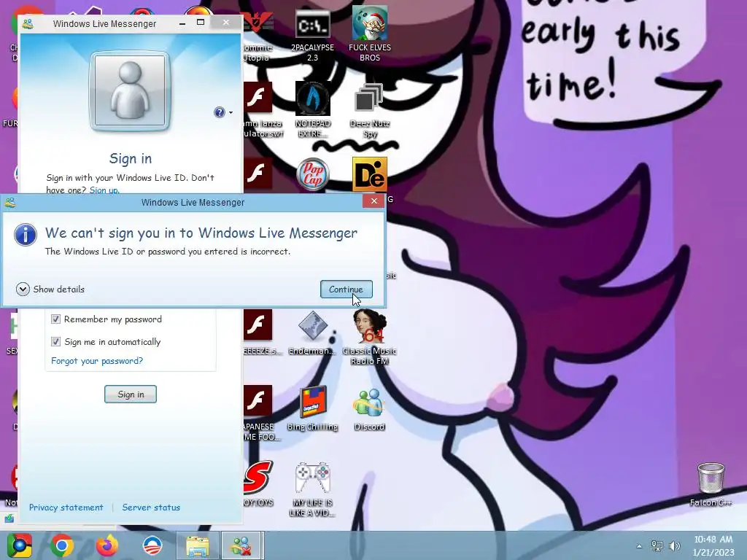Toggle Sign me in automatically checkbox
The height and width of the screenshot is (560, 747).
click(55, 341)
